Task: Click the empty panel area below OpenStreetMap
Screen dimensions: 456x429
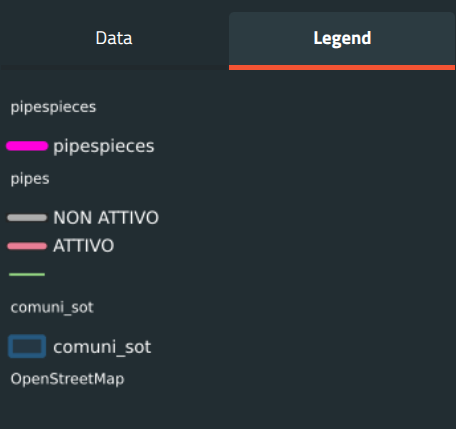Action: (x=228, y=409)
